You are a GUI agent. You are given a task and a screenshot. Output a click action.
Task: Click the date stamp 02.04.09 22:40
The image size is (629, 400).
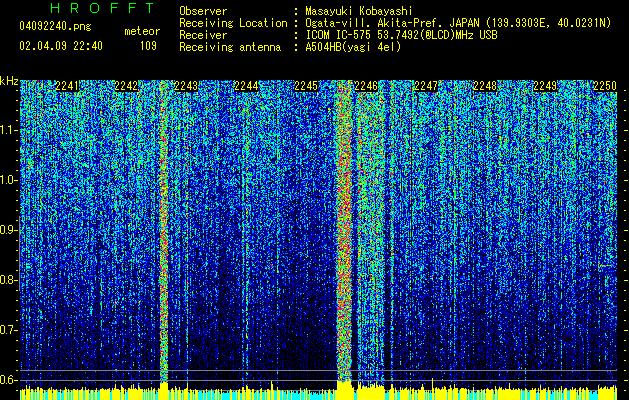click(61, 46)
